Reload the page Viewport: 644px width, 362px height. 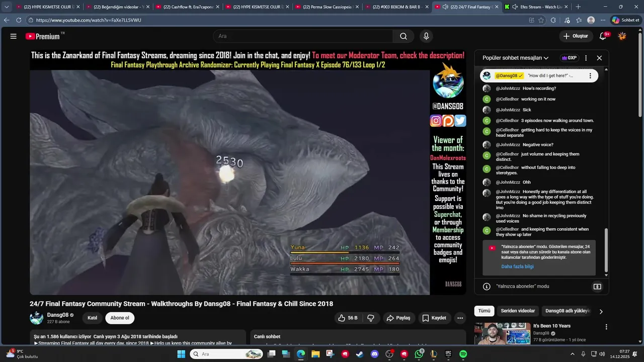click(19, 20)
